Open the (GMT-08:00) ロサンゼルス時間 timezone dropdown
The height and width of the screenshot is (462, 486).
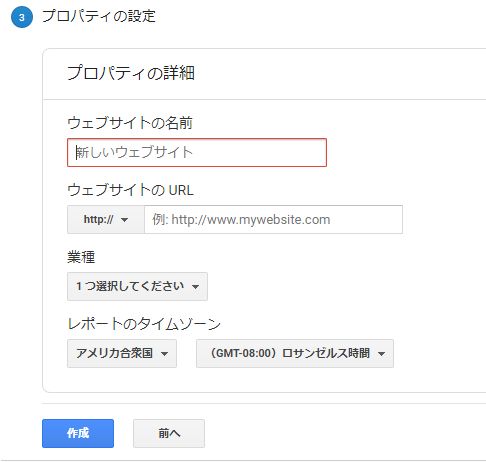(x=295, y=354)
